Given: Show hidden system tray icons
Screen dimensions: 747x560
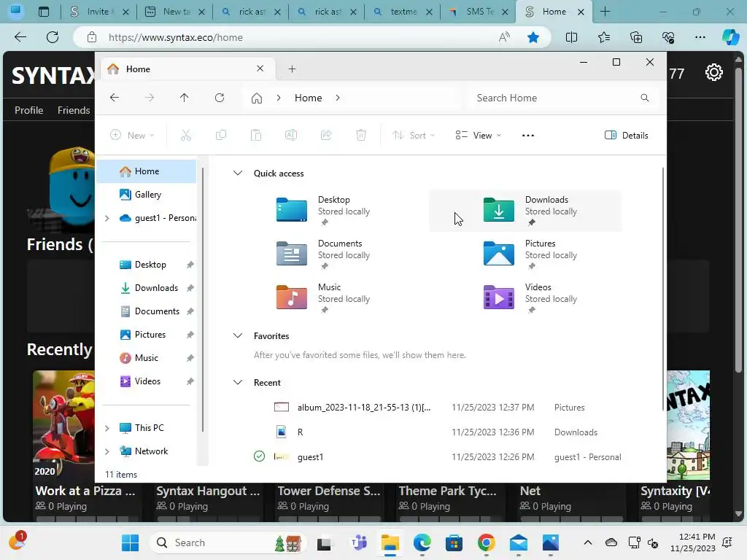Looking at the screenshot, I should (x=588, y=542).
